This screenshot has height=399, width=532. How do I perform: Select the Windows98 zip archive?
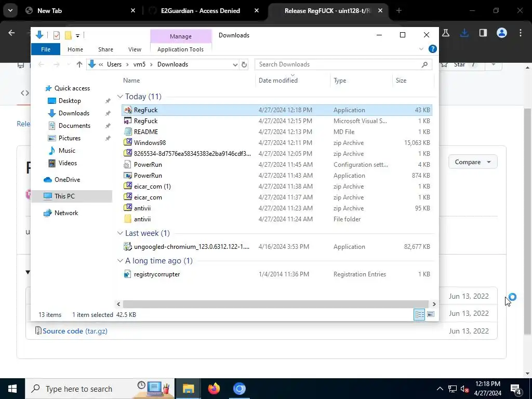point(276,143)
